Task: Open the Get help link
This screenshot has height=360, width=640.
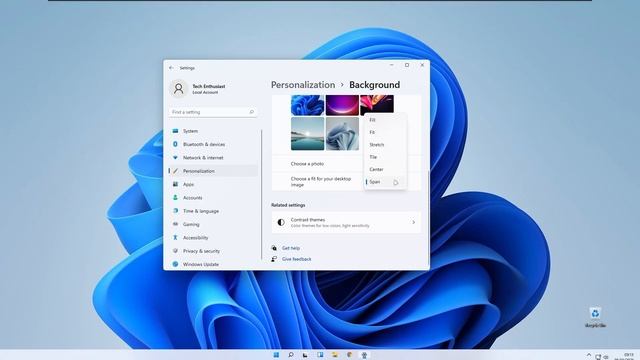Action: pyautogui.click(x=291, y=248)
